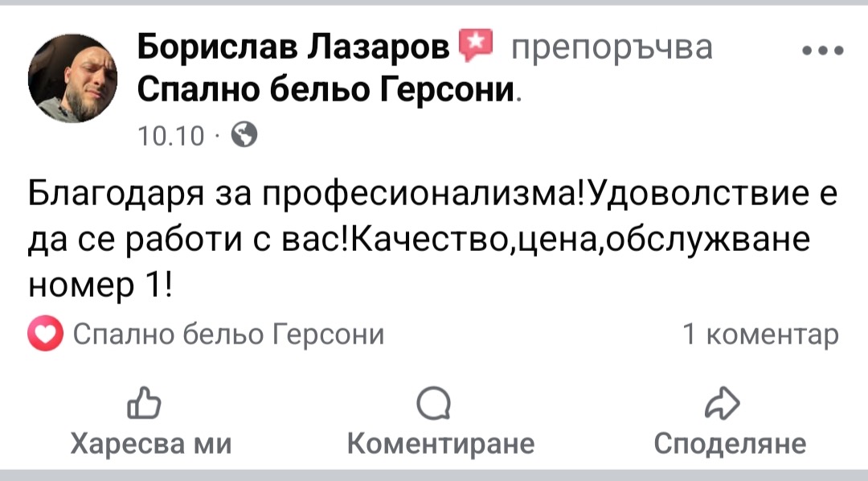Click the comment speech bubble icon
Screen dimensions: 868x481
[x=440, y=405]
